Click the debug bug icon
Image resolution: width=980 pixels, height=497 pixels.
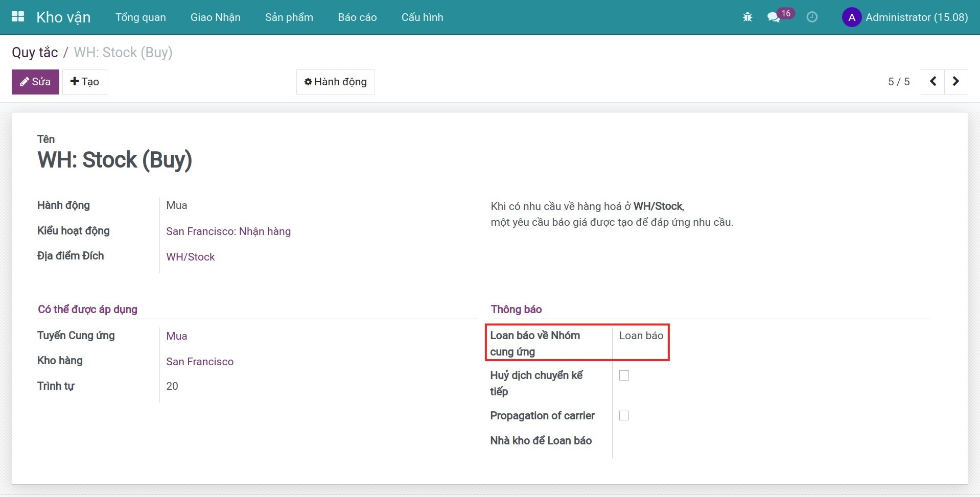(748, 17)
